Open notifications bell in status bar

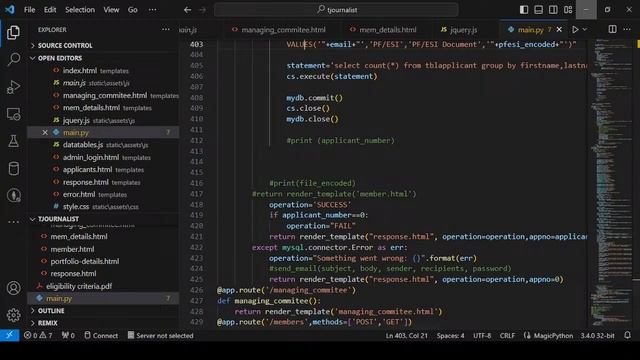pyautogui.click(x=627, y=336)
